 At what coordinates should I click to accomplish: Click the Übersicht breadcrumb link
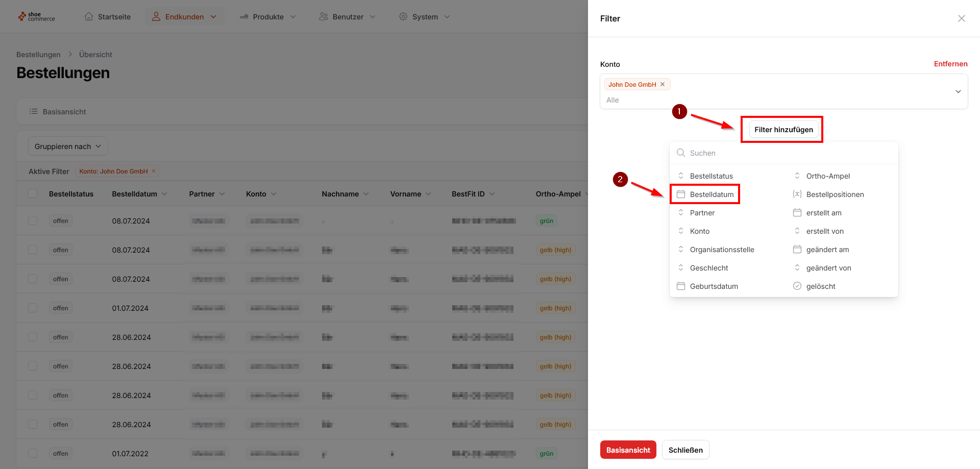pos(95,55)
